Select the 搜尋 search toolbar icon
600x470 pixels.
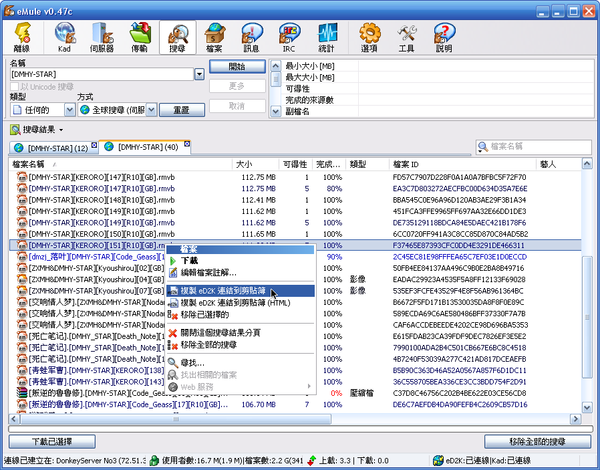pos(178,37)
